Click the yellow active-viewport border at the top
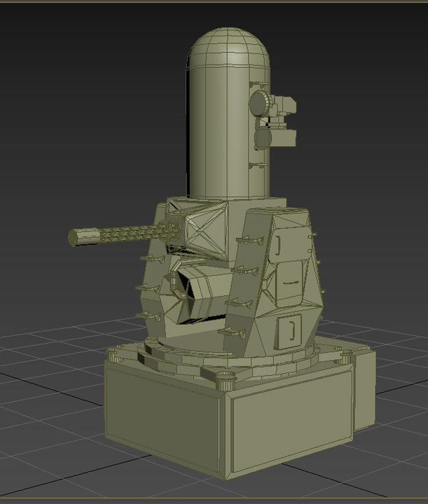The height and width of the screenshot is (504, 428). coord(214,2)
